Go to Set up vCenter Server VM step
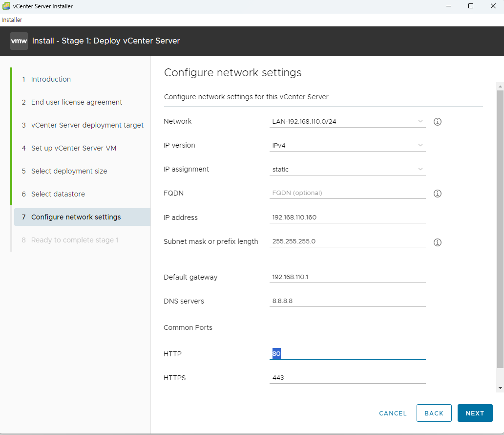Viewport: 504px width, 435px height. 74,148
